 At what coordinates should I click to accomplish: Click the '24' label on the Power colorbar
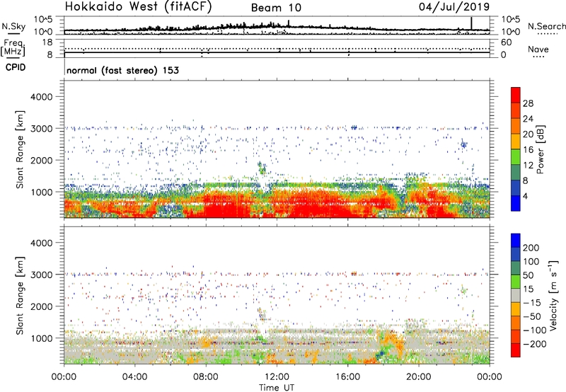528,119
